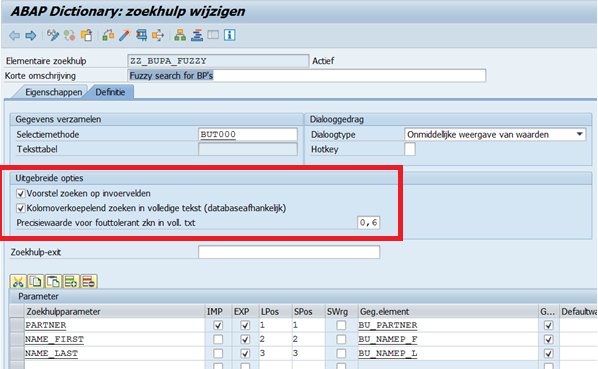The height and width of the screenshot is (369, 598).
Task: Click the NAME_LAST parameter cell
Action: 114,353
